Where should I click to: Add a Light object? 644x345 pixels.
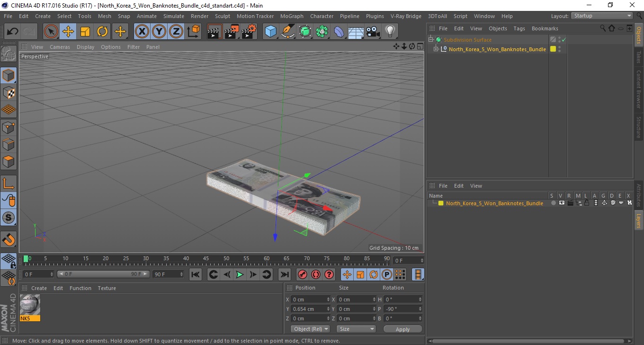point(390,32)
